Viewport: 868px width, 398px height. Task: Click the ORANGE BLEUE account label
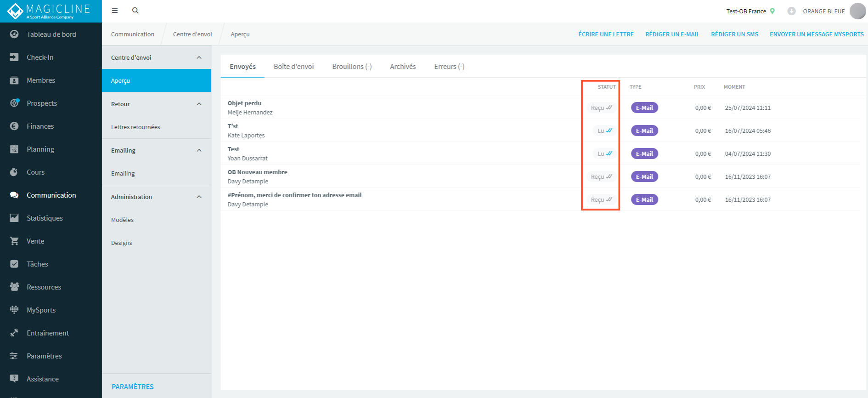coord(823,11)
